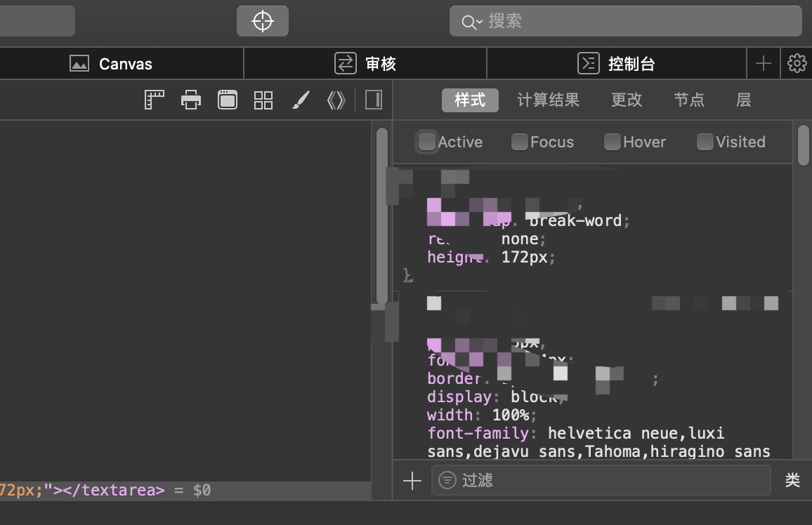Tick the Visited pseudo-class checkbox
This screenshot has width=812, height=525.
pyautogui.click(x=705, y=142)
